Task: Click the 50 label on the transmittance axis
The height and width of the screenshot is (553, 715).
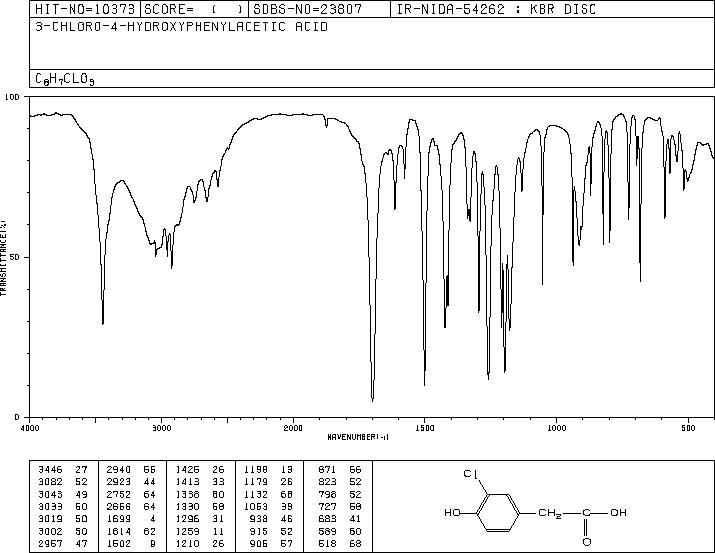Action: pos(15,258)
